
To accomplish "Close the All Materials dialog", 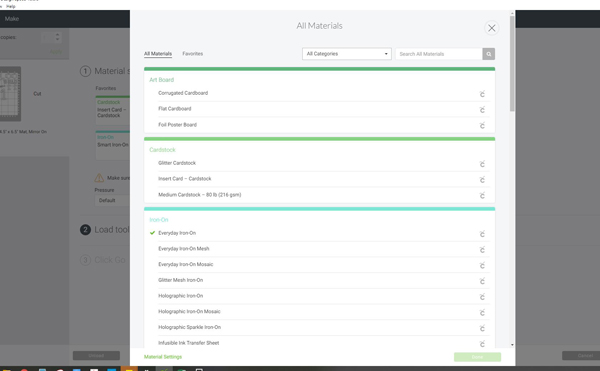I will pyautogui.click(x=492, y=28).
